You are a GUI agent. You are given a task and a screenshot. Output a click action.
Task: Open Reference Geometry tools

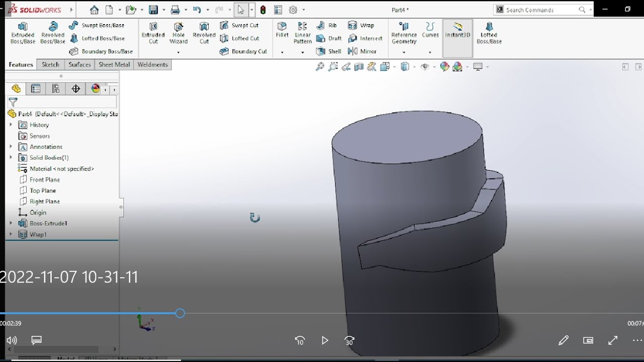pos(404,33)
